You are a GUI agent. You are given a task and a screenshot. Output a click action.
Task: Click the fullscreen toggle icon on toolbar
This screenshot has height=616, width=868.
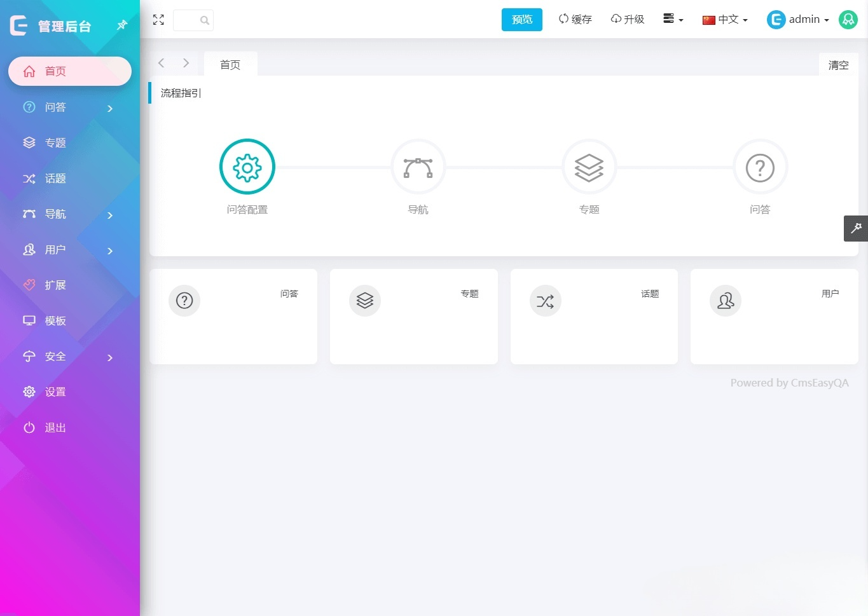pos(158,20)
